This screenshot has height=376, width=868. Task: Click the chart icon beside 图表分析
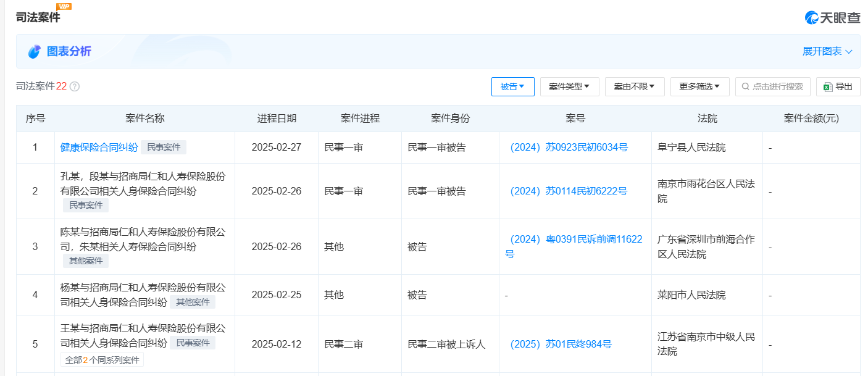pos(34,51)
